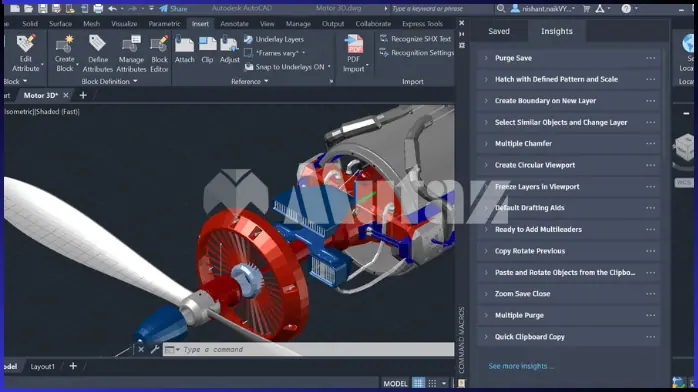Click the PDF Import tool
Screen dimensions: 698x392
(354, 53)
